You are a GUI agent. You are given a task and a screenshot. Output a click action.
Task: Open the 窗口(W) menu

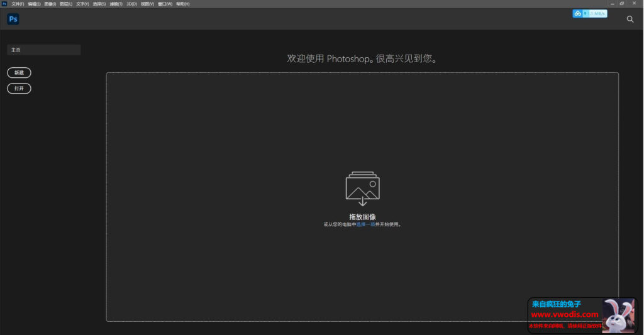click(x=165, y=4)
